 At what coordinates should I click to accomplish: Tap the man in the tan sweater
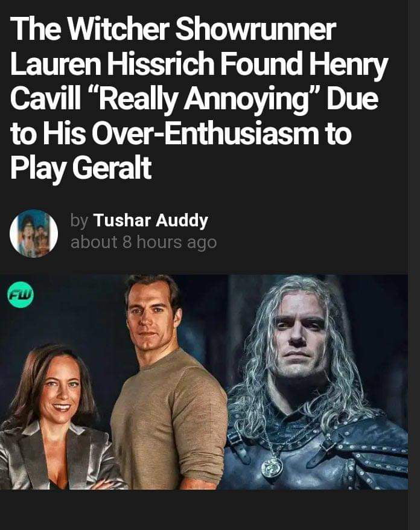tap(168, 382)
